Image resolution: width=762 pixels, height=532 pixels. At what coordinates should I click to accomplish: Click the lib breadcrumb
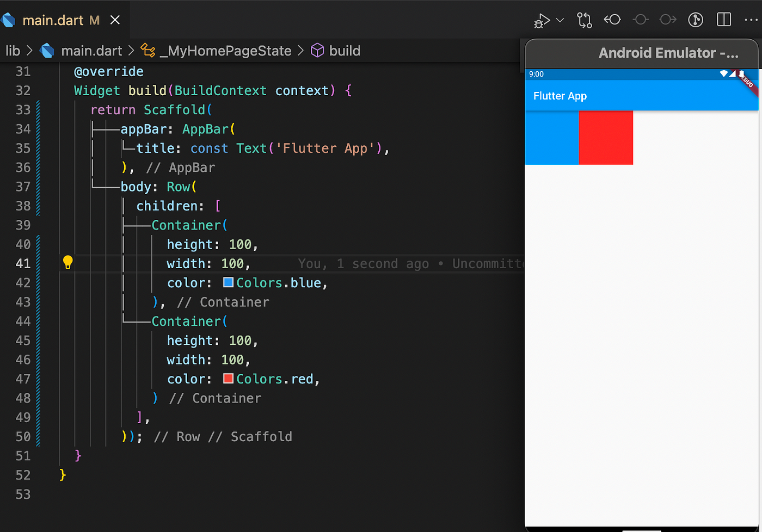click(x=13, y=51)
